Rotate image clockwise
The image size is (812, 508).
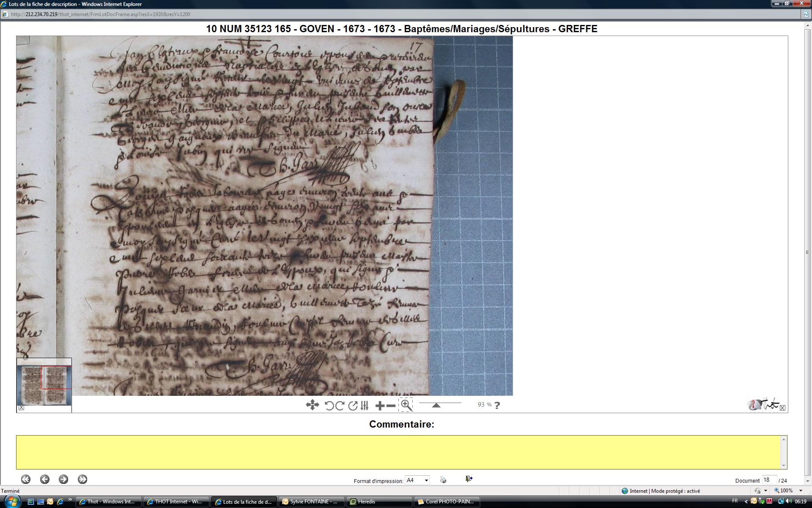click(340, 406)
